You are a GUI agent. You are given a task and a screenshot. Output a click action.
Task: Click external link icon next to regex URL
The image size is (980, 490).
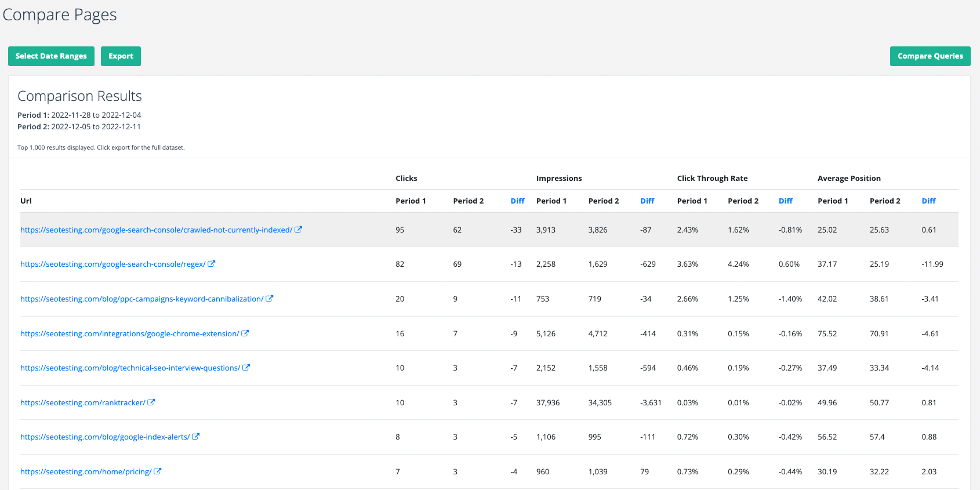pyautogui.click(x=212, y=264)
